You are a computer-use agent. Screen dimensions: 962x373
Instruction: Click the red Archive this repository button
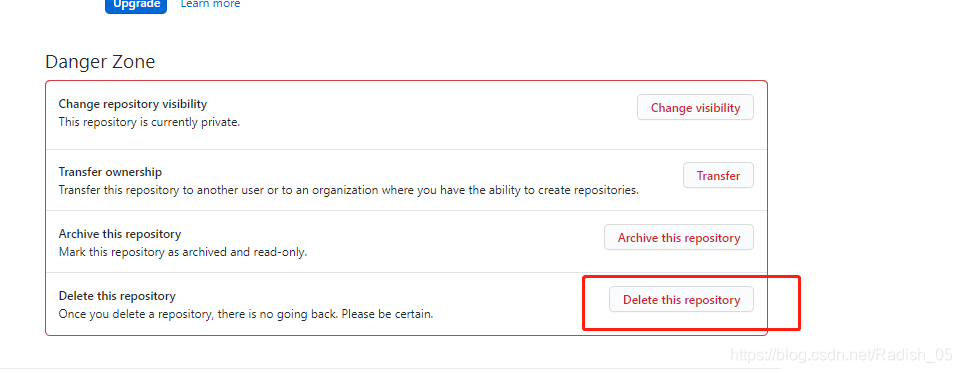pos(679,237)
